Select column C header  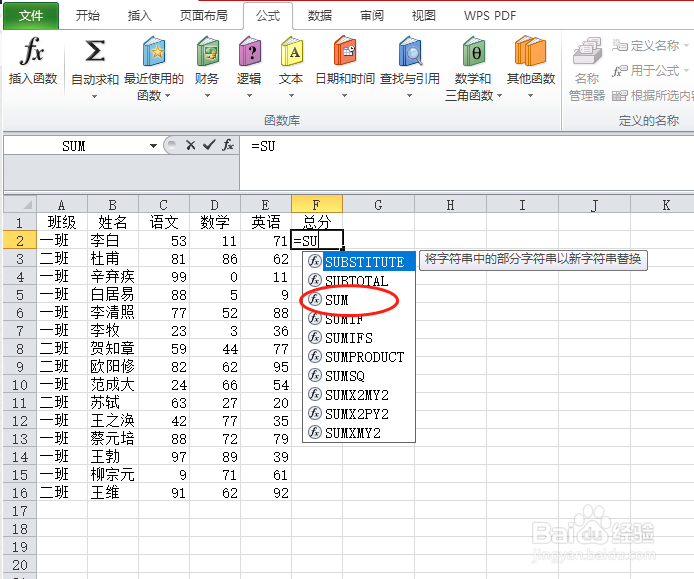point(164,205)
